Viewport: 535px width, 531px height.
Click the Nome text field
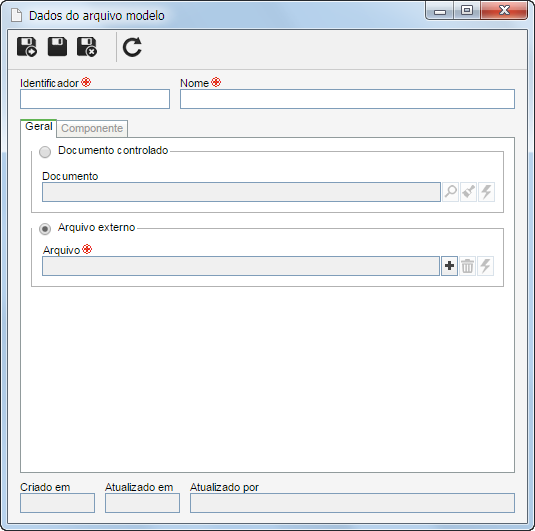[x=347, y=99]
